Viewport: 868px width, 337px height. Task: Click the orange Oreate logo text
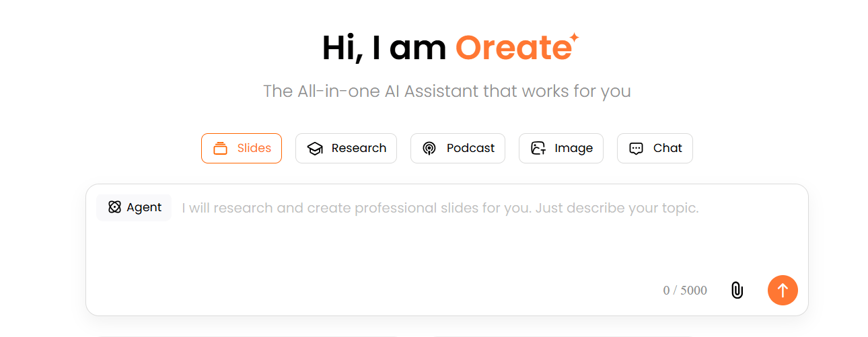pos(513,48)
